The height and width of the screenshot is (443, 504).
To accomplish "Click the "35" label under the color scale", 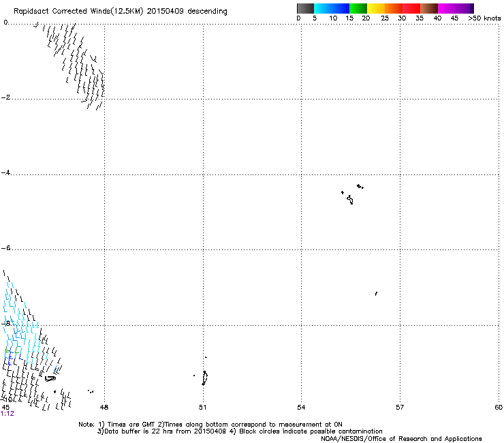I will click(x=420, y=18).
